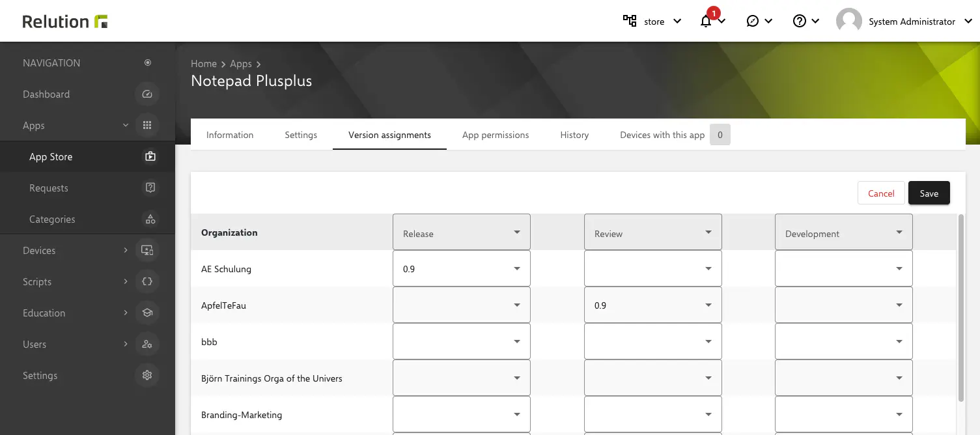Click the Scripts curly braces icon

pos(147,282)
